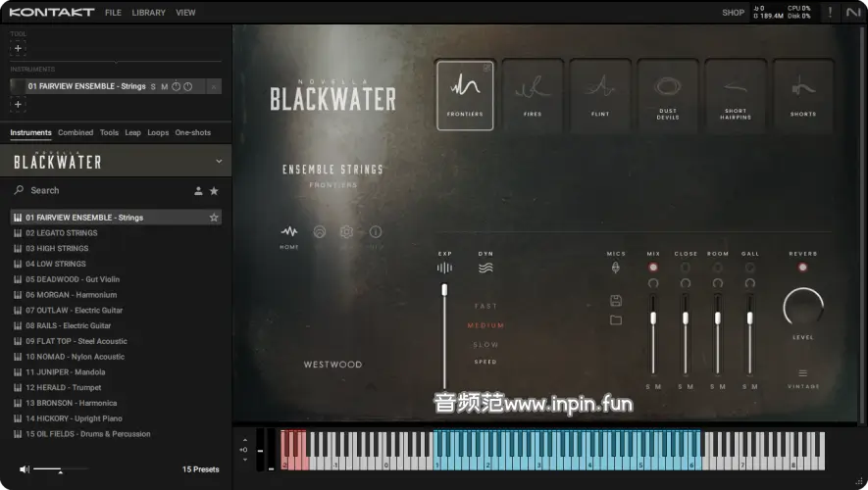The width and height of the screenshot is (868, 490).
Task: Open the SHOP link
Action: click(733, 12)
